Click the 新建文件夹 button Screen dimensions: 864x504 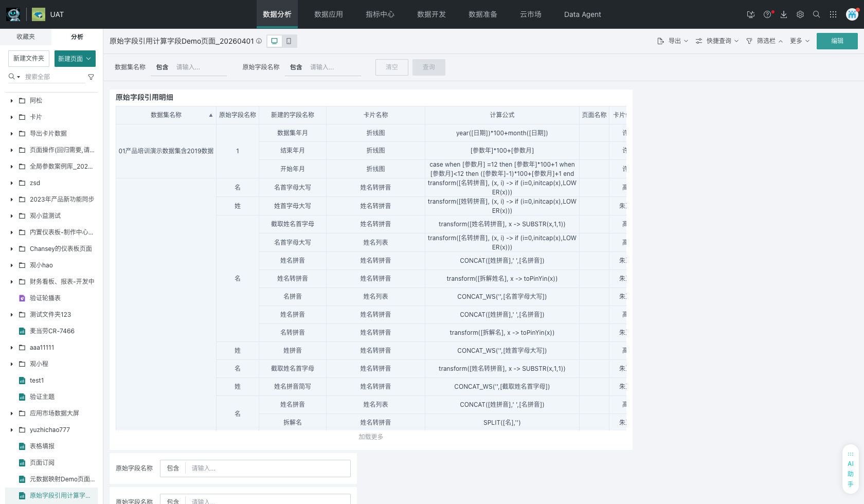coord(29,59)
